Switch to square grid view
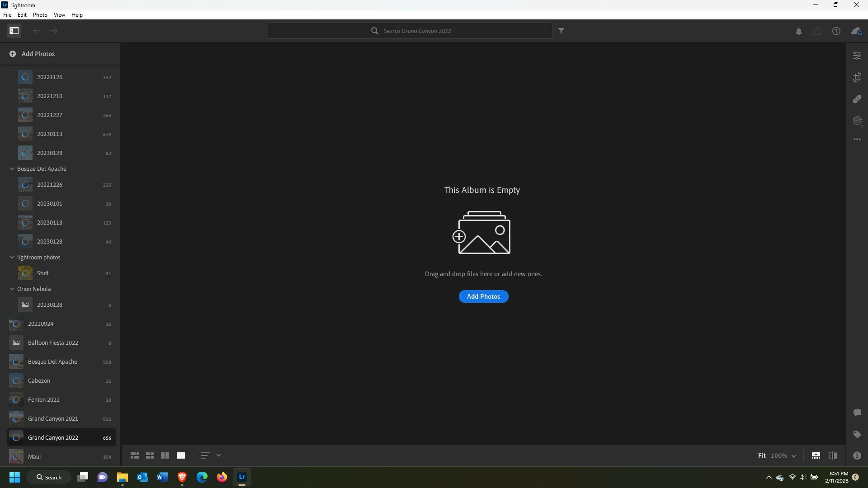868x488 pixels. pyautogui.click(x=150, y=455)
